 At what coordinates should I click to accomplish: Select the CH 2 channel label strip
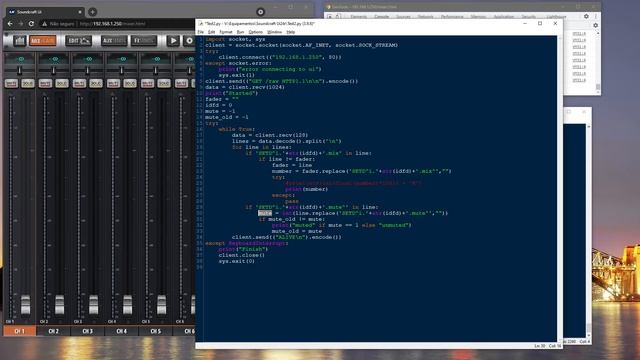(53, 331)
